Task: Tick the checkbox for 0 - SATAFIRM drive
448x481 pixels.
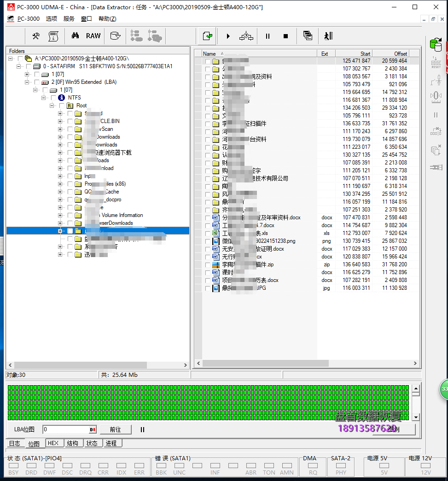Action: coord(29,66)
